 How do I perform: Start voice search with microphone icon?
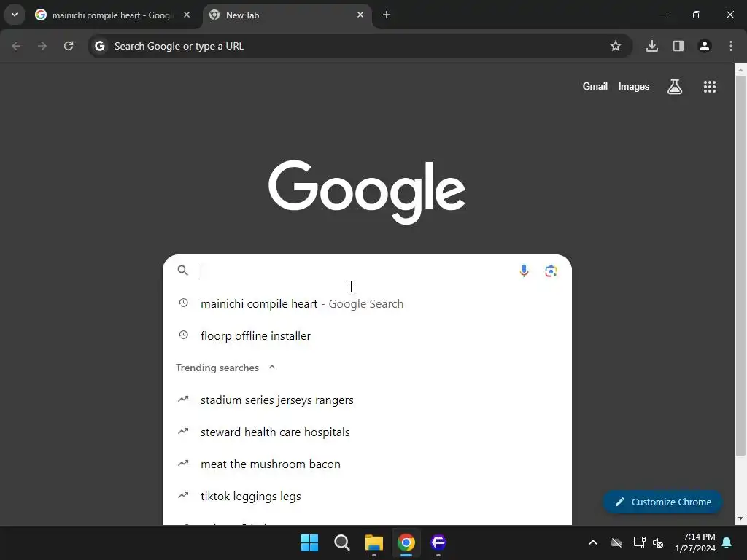click(524, 271)
